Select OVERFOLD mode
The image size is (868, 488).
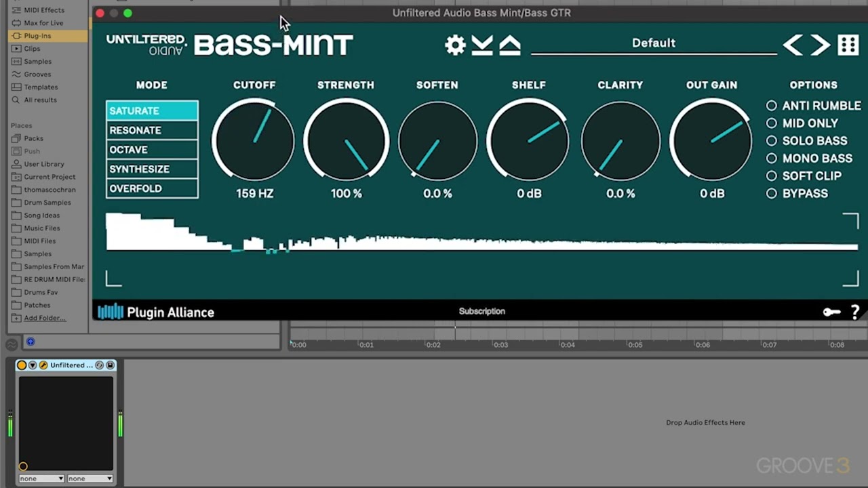click(152, 188)
